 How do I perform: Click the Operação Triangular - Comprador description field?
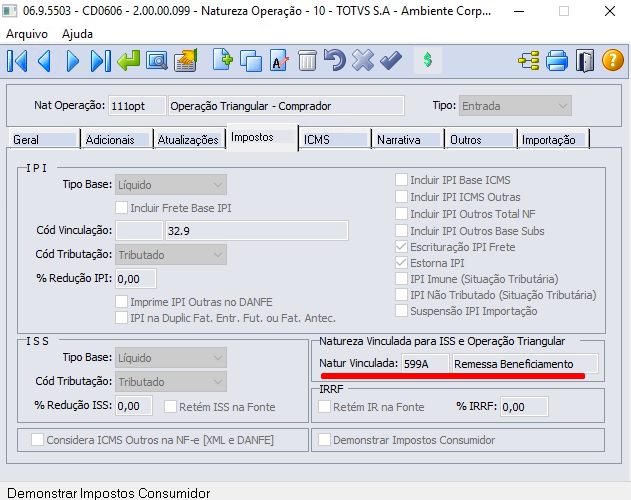(x=286, y=106)
